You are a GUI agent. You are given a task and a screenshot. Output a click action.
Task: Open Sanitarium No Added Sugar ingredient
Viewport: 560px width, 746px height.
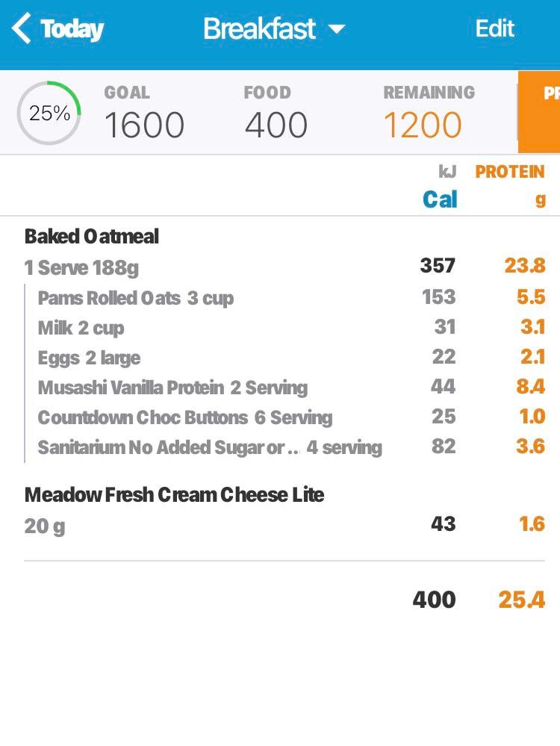click(x=210, y=447)
